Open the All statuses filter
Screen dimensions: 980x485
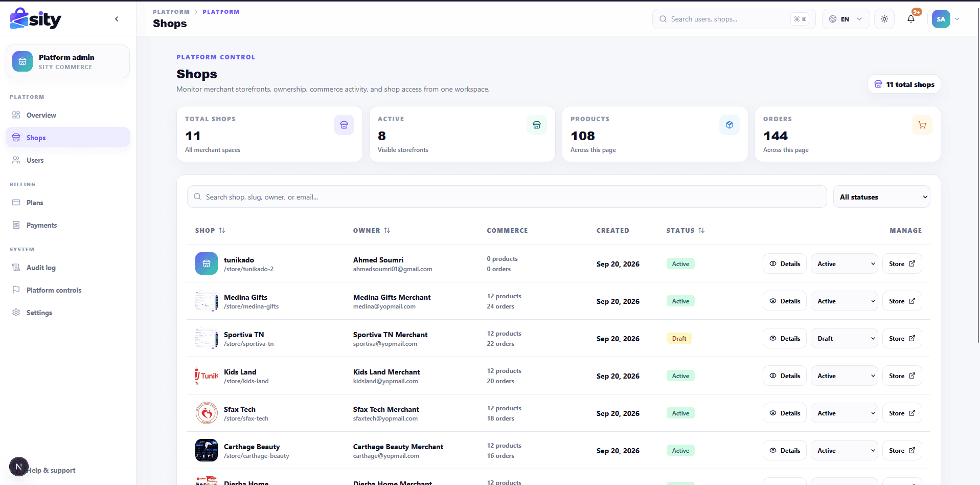point(881,197)
